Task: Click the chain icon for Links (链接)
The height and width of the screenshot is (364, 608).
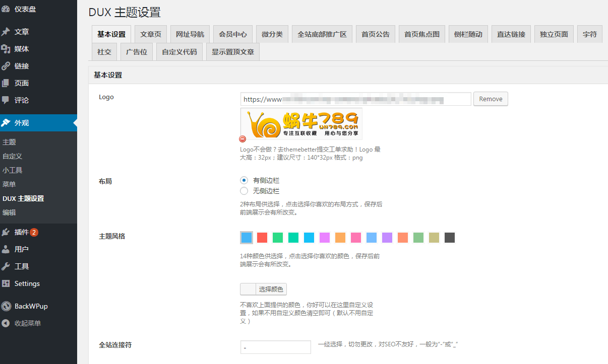Action: click(x=6, y=66)
